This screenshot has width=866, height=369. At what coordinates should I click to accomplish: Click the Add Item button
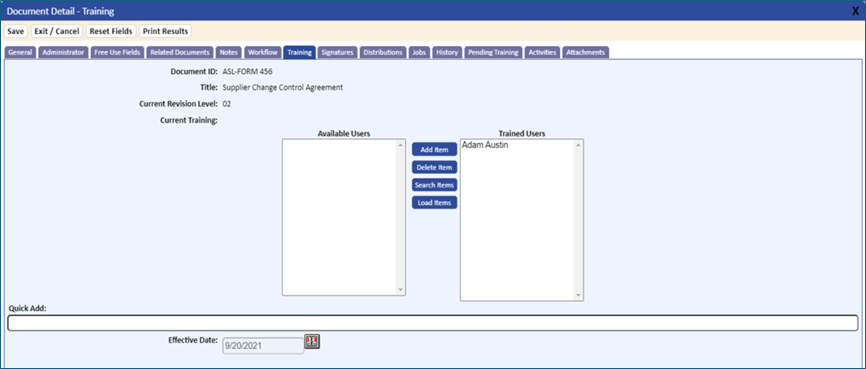click(434, 150)
